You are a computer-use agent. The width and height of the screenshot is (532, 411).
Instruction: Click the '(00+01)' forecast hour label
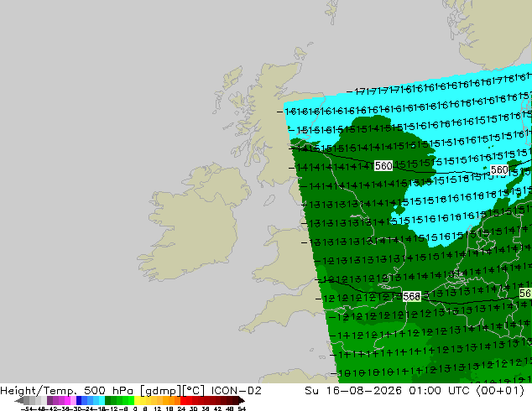coord(500,390)
